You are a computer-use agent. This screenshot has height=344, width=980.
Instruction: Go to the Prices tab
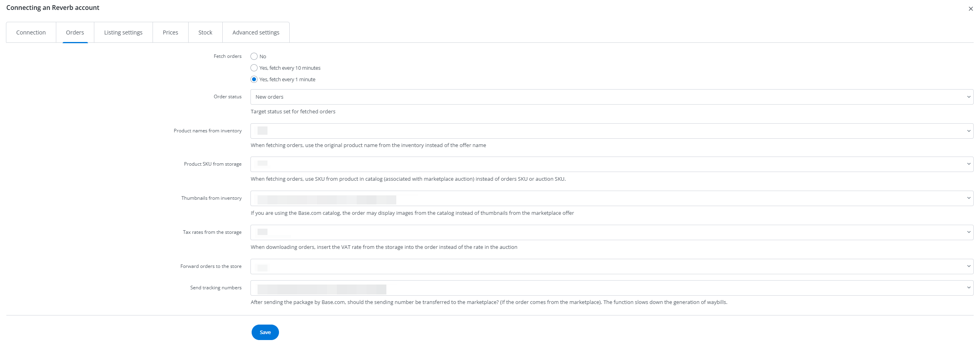click(170, 32)
